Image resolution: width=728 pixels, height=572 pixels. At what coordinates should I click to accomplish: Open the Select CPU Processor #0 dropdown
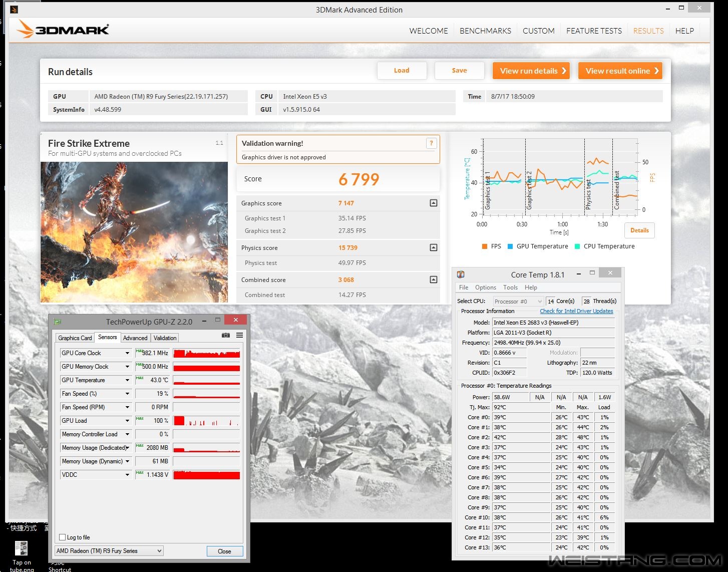[x=518, y=301]
